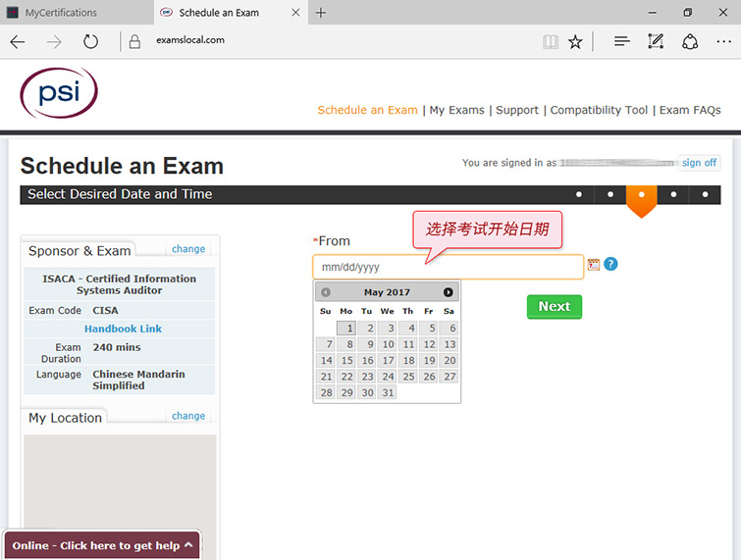Click the From date input field
The width and height of the screenshot is (741, 560).
pyautogui.click(x=448, y=267)
